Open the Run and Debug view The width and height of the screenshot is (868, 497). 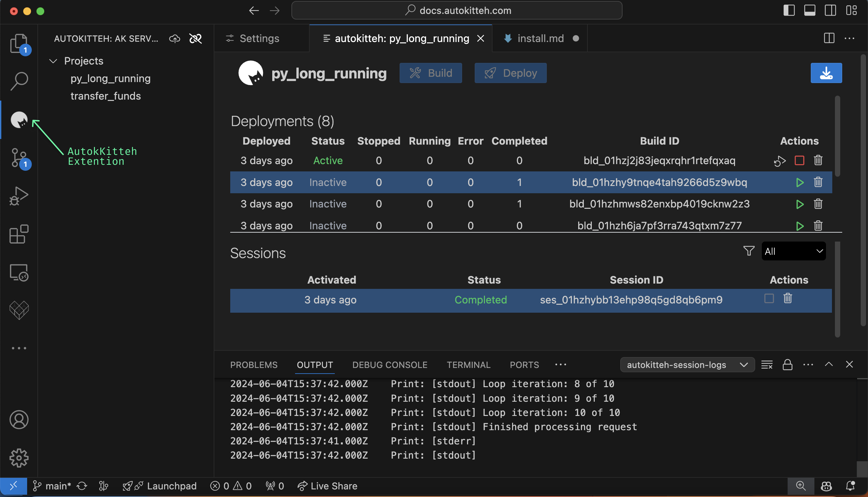pyautogui.click(x=19, y=196)
